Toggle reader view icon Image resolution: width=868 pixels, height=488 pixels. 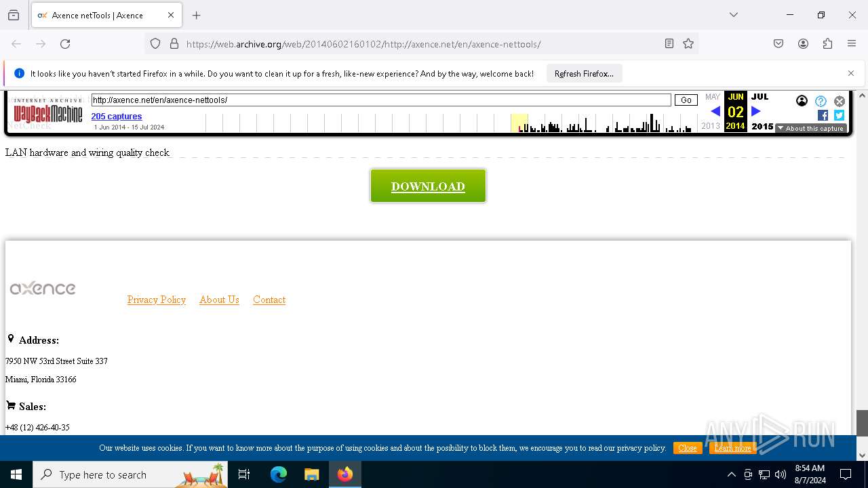(x=669, y=44)
